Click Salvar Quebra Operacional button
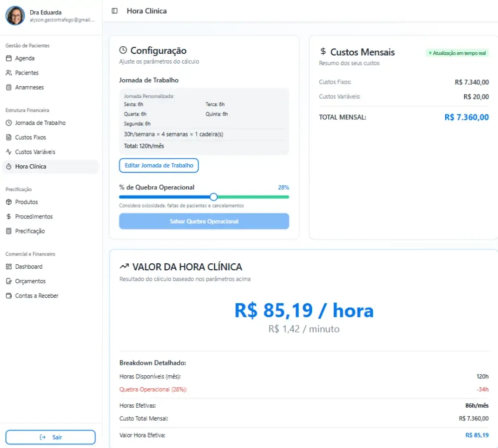Viewport: 498px width, 448px height. click(204, 222)
